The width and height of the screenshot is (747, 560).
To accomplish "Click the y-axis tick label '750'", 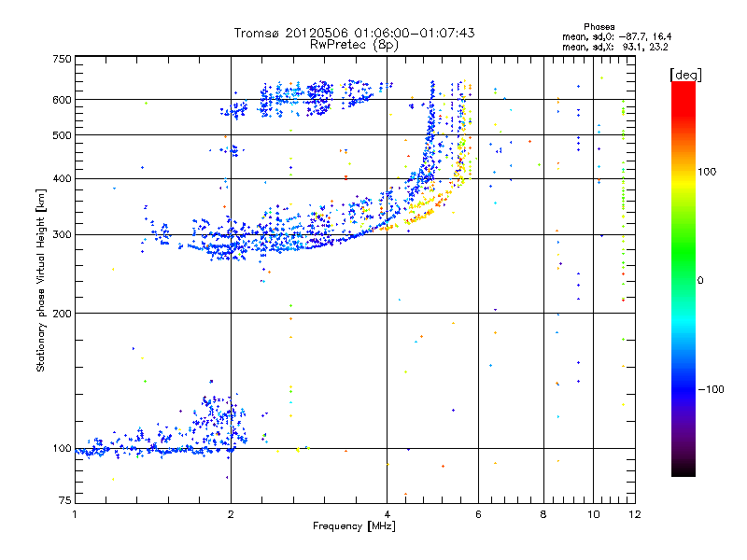I will [62, 59].
